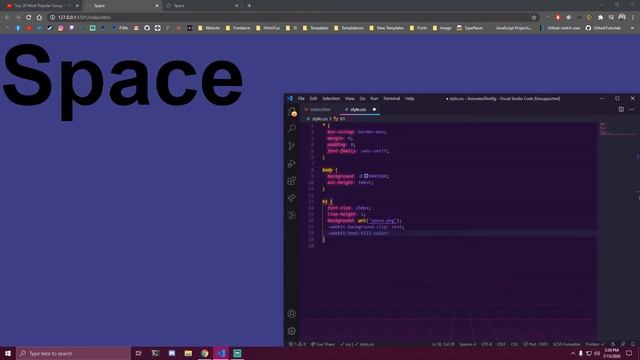This screenshot has height=360, width=640.
Task: Close the active Space Chrome tab
Action: 157,6
